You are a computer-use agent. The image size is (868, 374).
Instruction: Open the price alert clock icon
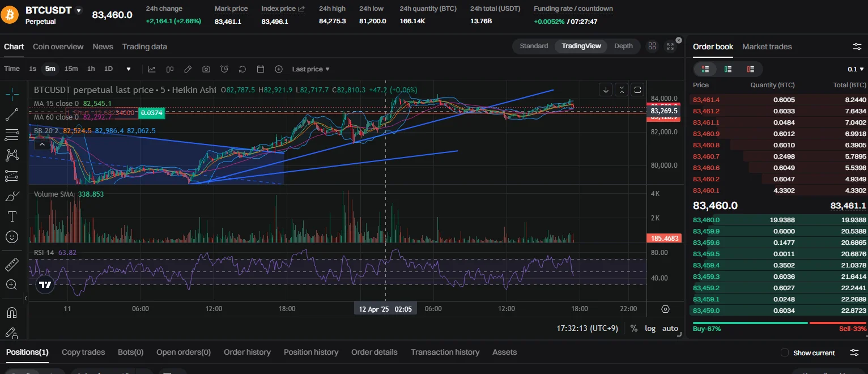tap(224, 69)
